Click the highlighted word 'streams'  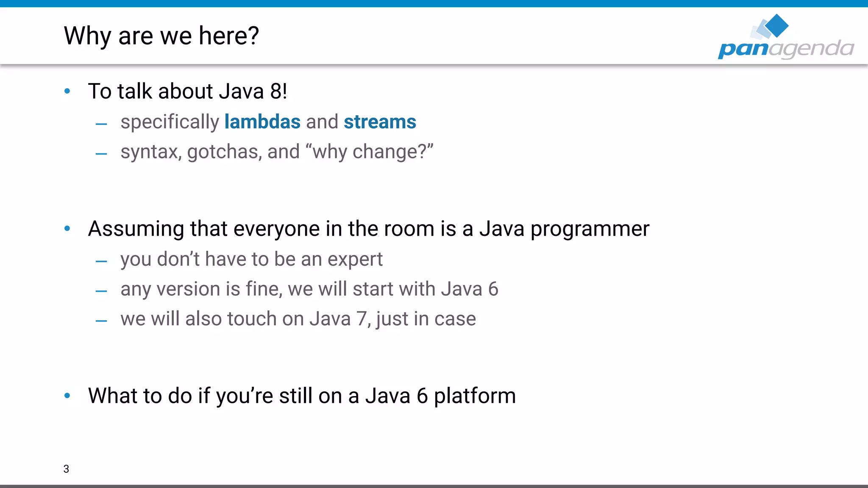coord(380,122)
